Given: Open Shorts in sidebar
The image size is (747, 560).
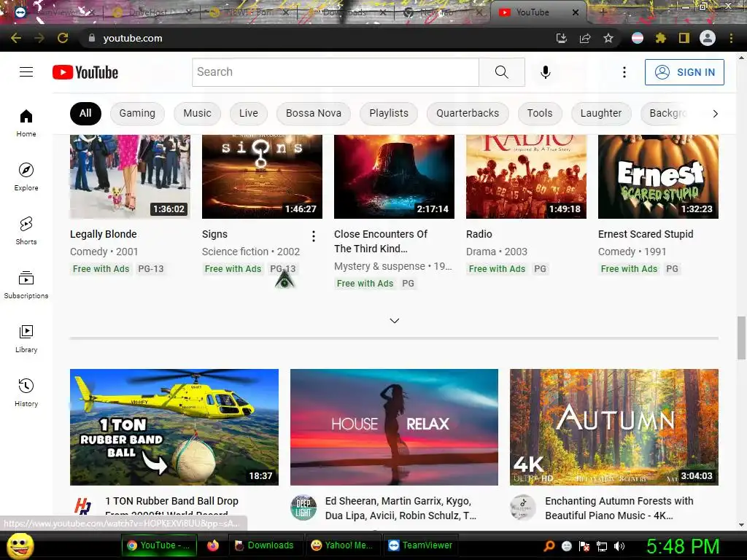Looking at the screenshot, I should [x=26, y=230].
